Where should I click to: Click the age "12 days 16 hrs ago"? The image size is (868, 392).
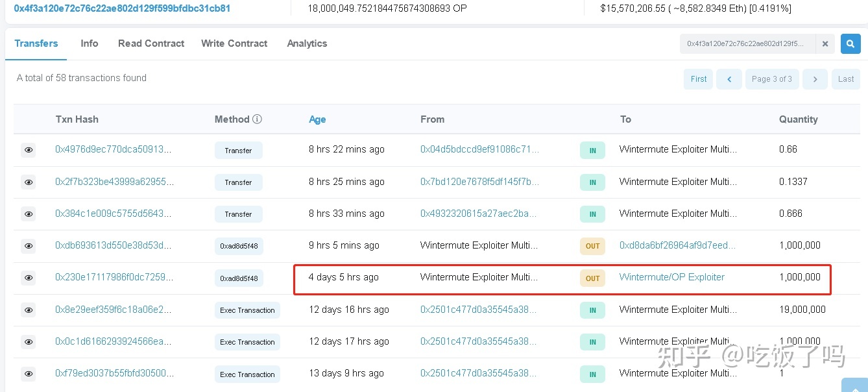pyautogui.click(x=349, y=310)
